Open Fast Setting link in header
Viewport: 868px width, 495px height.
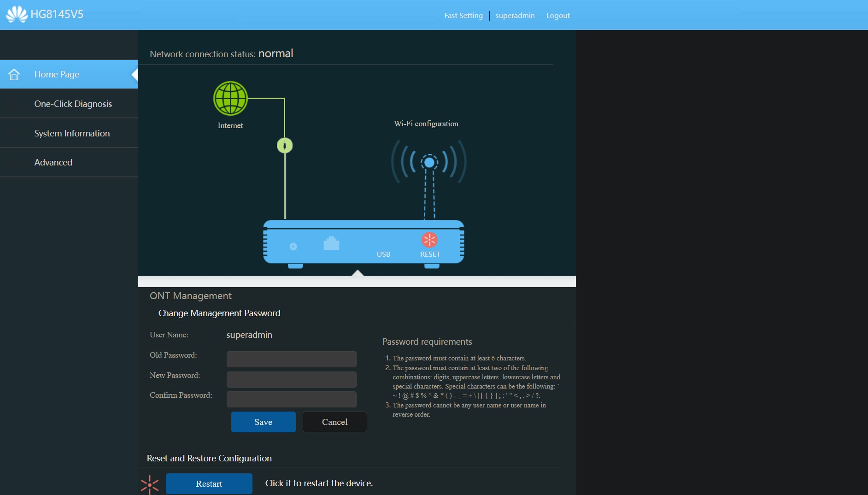coord(463,16)
